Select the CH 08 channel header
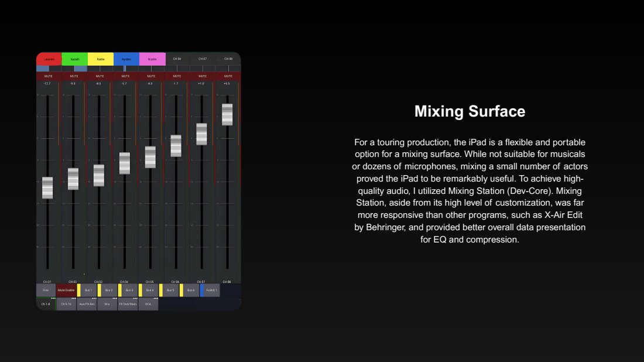644x362 pixels. (228, 59)
